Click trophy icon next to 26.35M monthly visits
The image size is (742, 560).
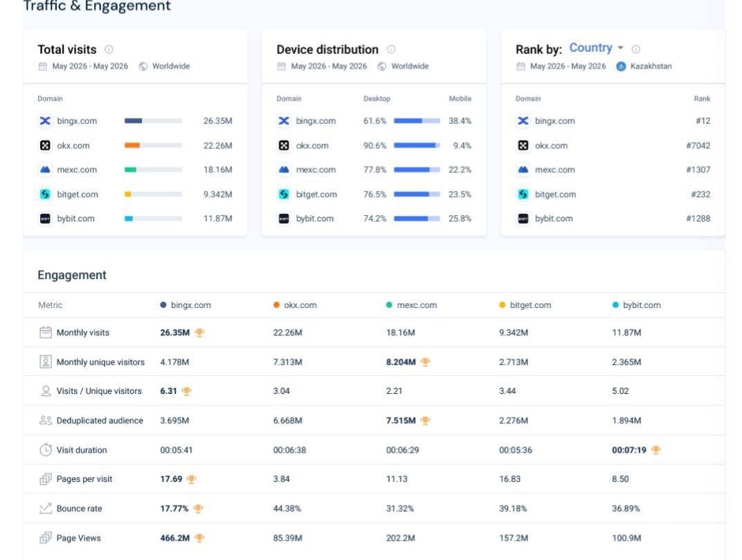[200, 333]
